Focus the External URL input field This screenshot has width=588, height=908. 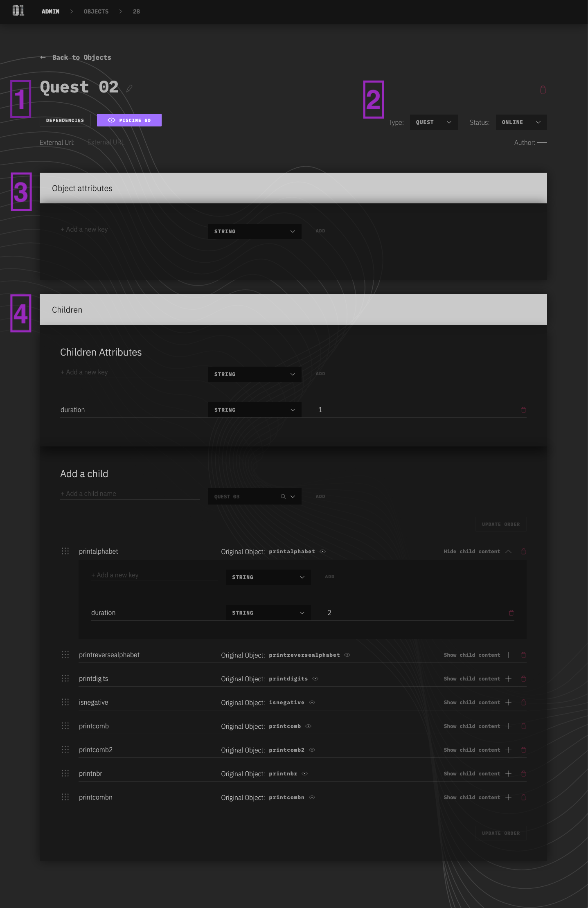point(160,142)
